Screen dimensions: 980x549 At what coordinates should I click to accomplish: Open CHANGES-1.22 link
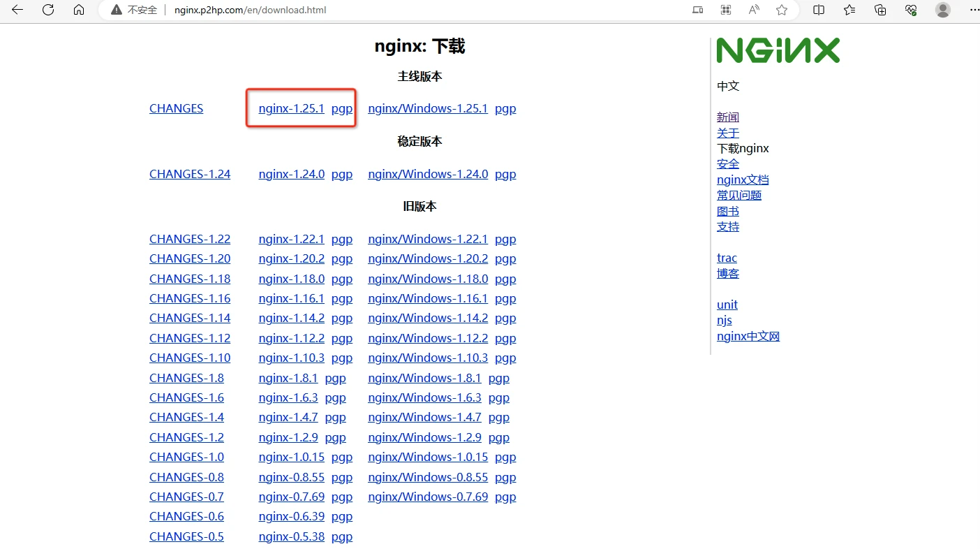[190, 239]
